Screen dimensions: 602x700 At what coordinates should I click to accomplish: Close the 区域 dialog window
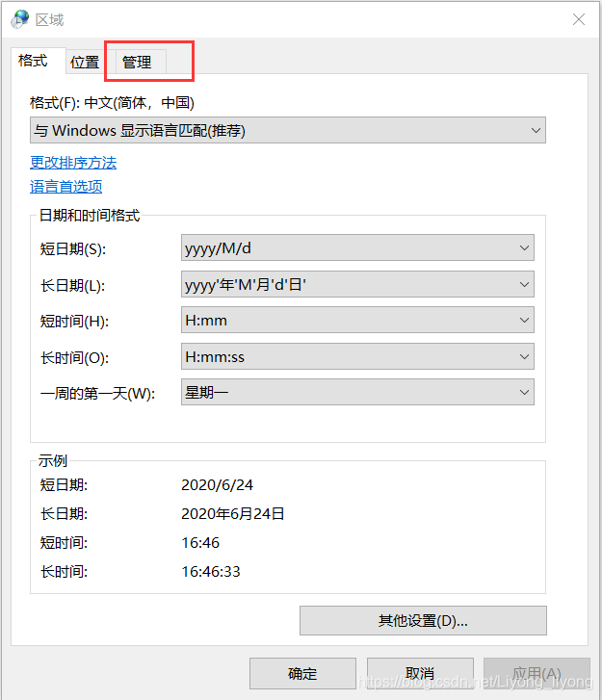pos(579,19)
